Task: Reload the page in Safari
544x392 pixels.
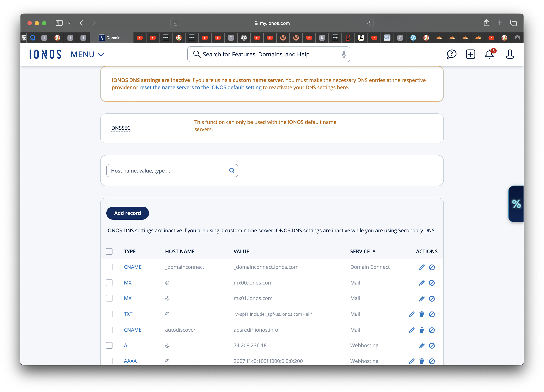Action: pos(369,23)
